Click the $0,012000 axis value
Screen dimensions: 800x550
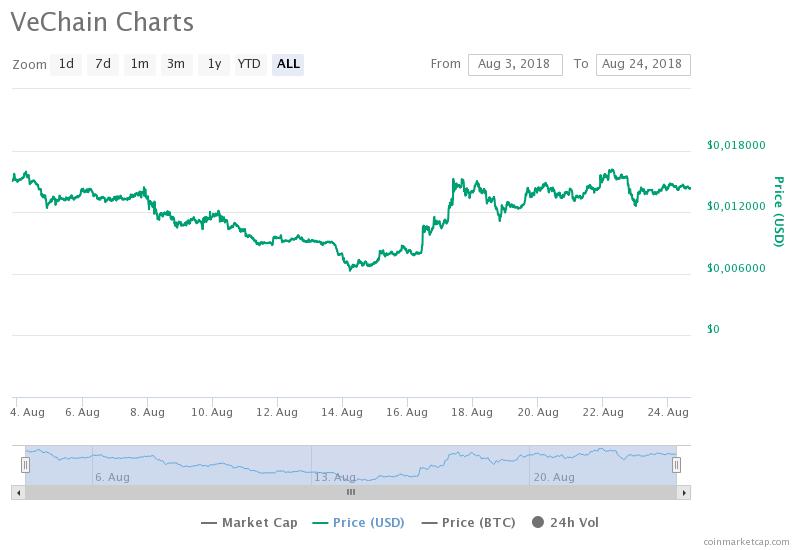736,206
